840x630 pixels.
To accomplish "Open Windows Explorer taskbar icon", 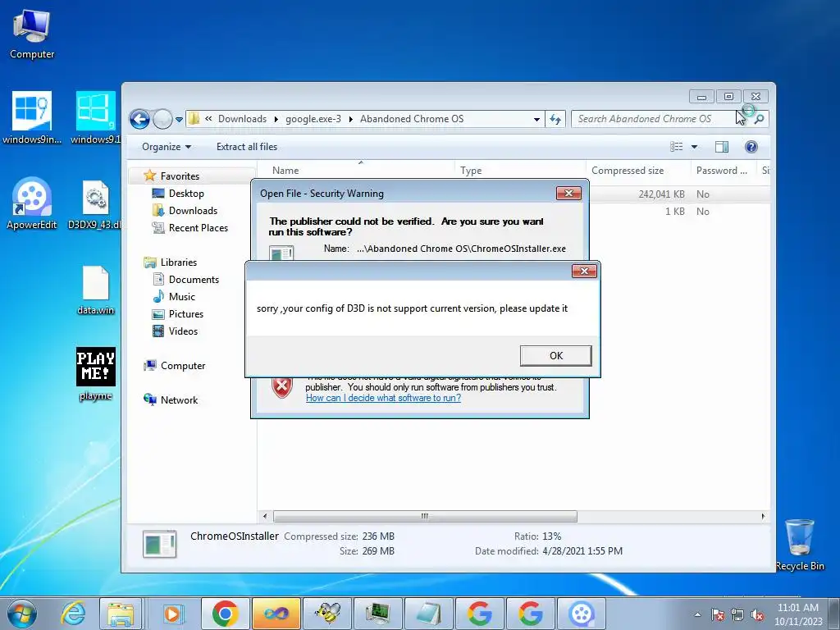I will click(x=121, y=614).
